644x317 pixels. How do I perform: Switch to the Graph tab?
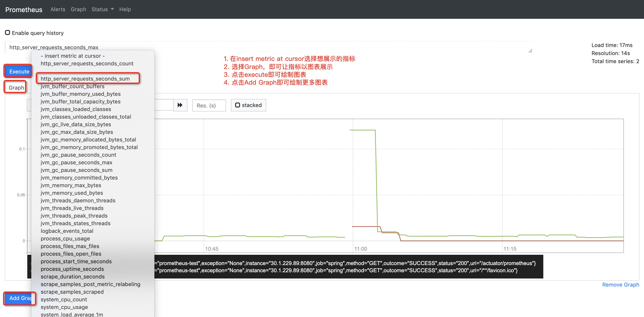click(x=16, y=88)
